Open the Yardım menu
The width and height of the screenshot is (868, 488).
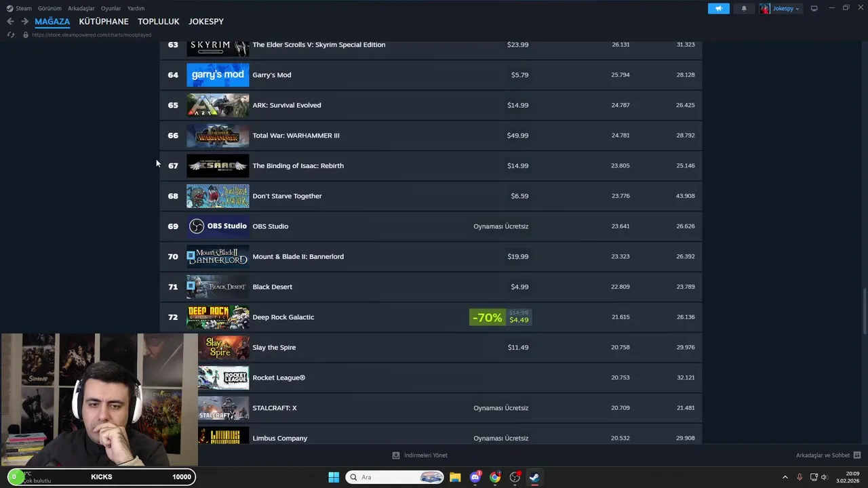[136, 8]
